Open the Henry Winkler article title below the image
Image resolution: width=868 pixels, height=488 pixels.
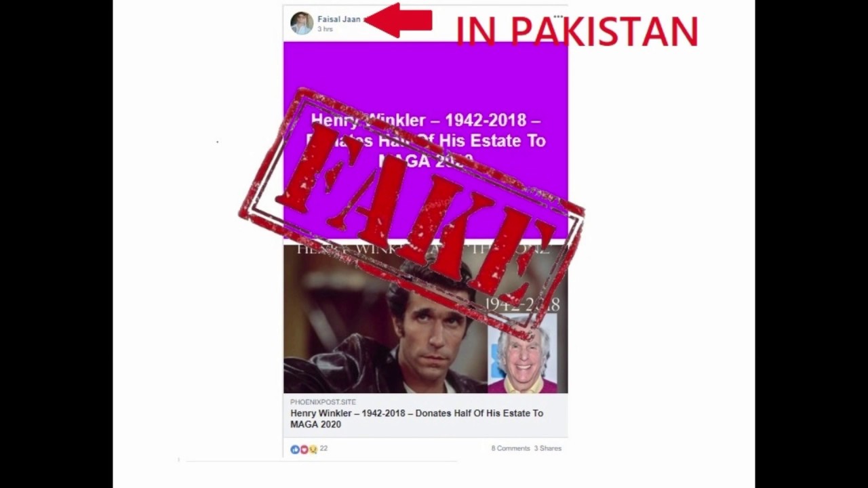[416, 419]
